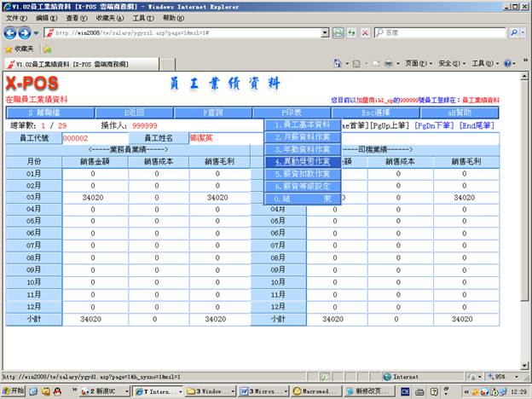This screenshot has width=532, height=399.
Task: Click the Stop loading X icon
Action: (365, 32)
